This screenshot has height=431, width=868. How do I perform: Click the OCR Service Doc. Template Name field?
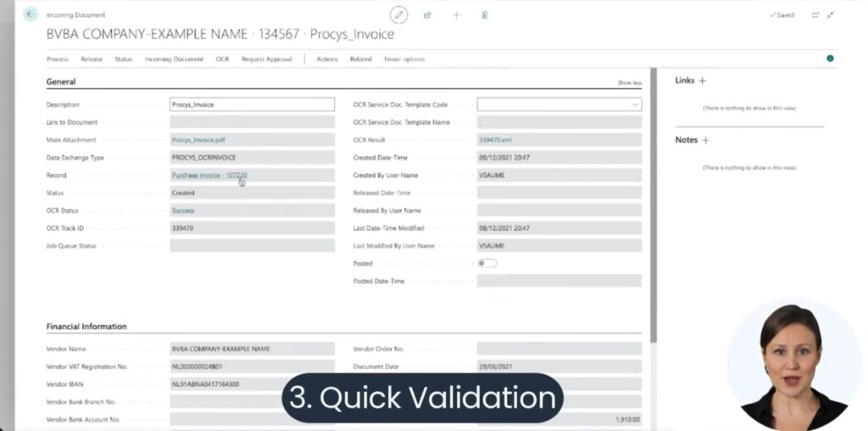[559, 122]
